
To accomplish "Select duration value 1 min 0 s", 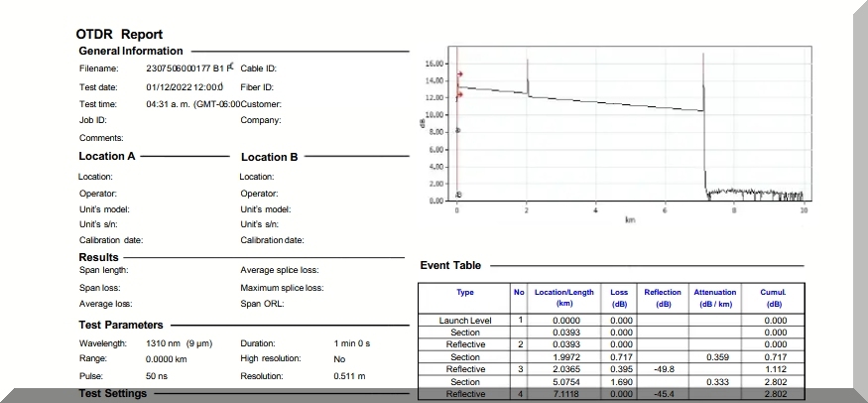I will click(352, 343).
